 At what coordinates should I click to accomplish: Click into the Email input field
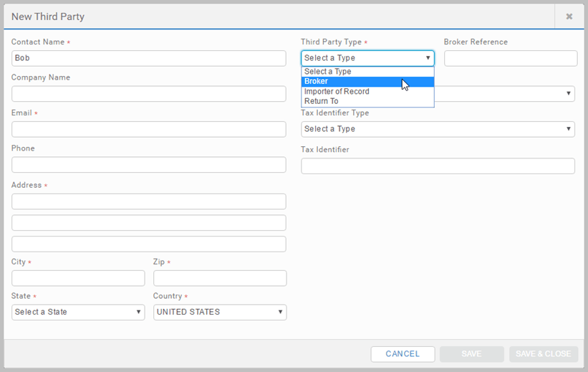point(149,129)
